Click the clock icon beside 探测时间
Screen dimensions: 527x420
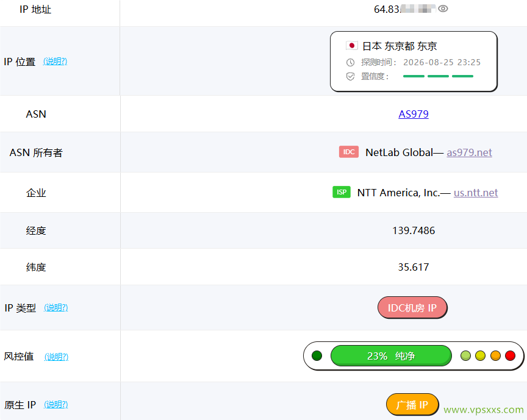350,63
